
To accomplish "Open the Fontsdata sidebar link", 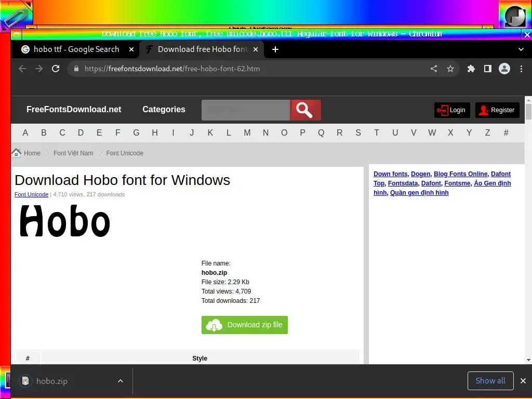I will (x=403, y=183).
